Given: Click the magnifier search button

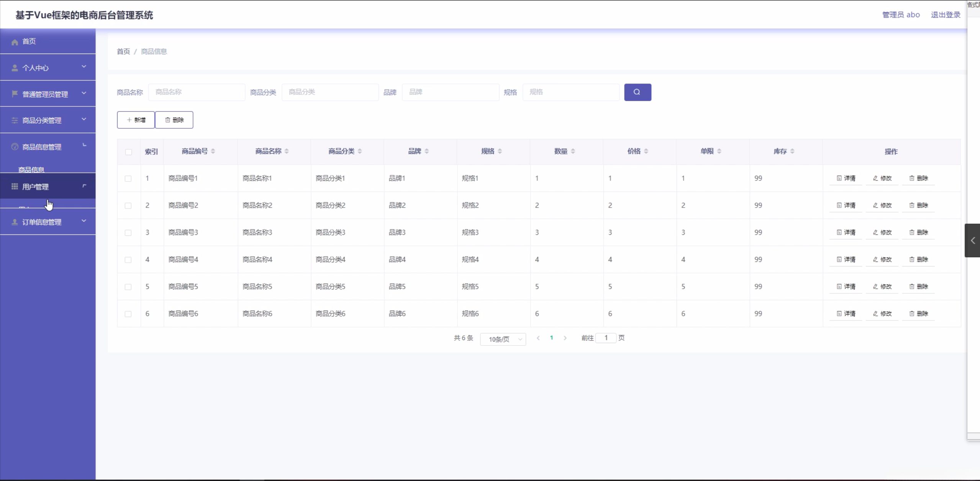Looking at the screenshot, I should (x=637, y=92).
